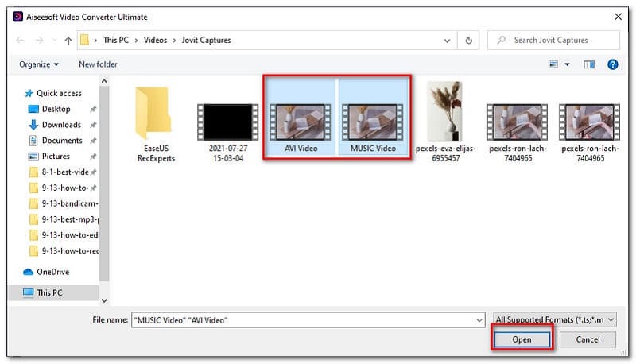Select OneDrive in navigation pane
636x364 pixels.
[x=52, y=272]
